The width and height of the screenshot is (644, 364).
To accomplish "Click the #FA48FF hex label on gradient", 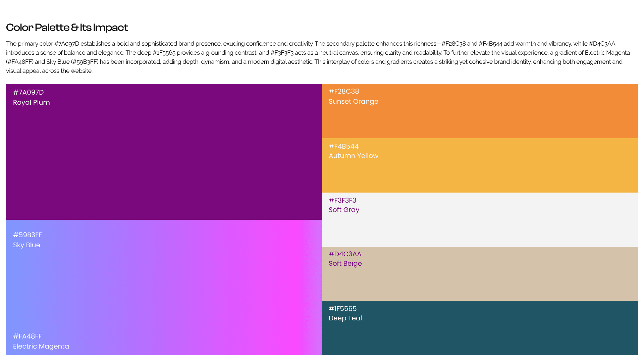I will click(27, 336).
